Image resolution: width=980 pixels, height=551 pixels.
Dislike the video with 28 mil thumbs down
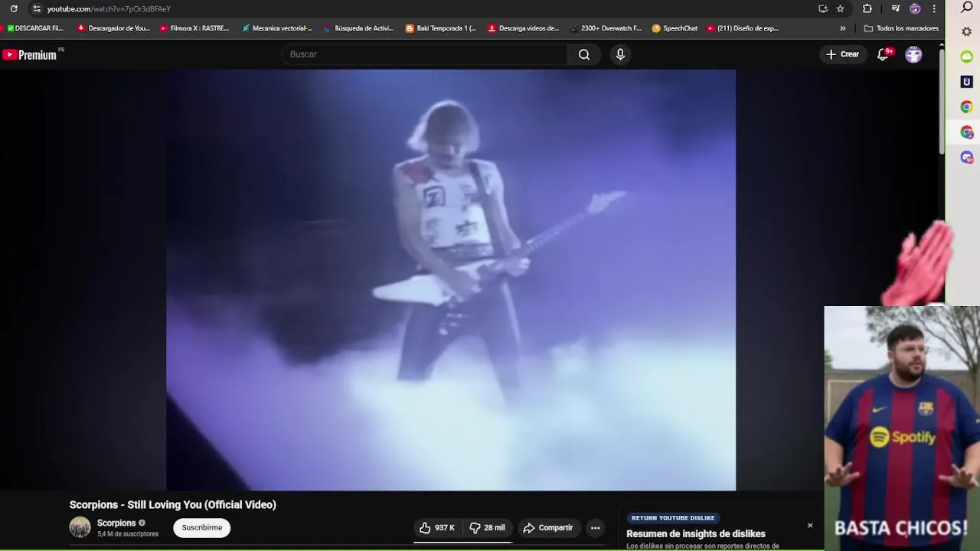[x=487, y=528]
